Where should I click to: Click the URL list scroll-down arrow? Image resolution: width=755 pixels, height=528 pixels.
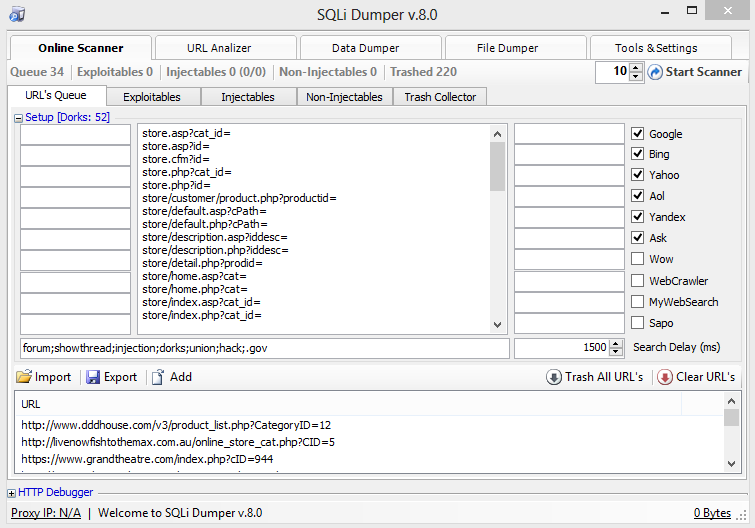(731, 464)
